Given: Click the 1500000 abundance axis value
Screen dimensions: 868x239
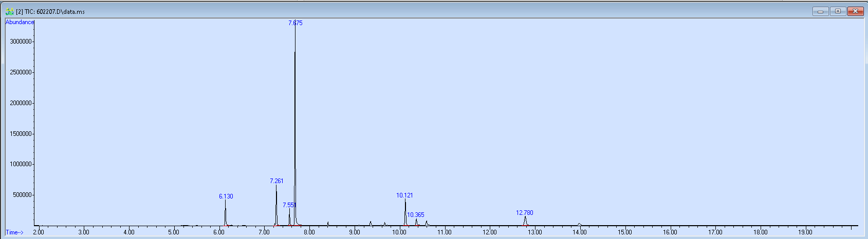Looking at the screenshot, I should (x=21, y=134).
